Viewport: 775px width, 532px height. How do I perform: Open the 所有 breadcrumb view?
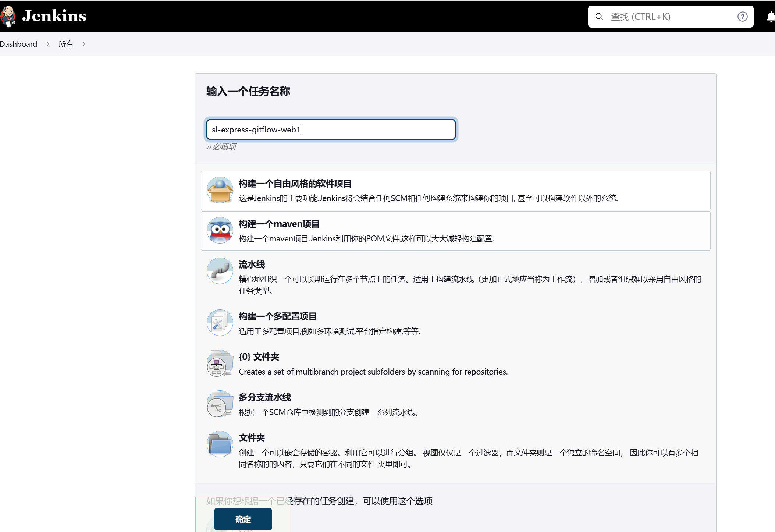pyautogui.click(x=66, y=44)
